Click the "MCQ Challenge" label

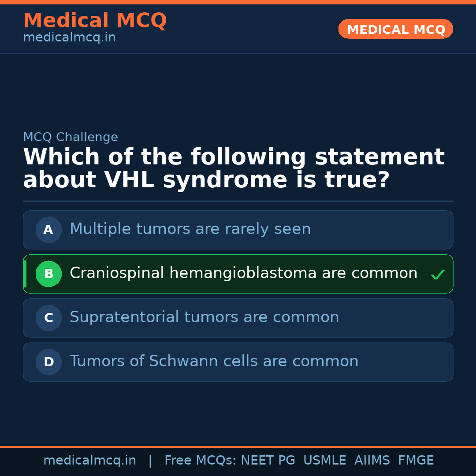[71, 137]
